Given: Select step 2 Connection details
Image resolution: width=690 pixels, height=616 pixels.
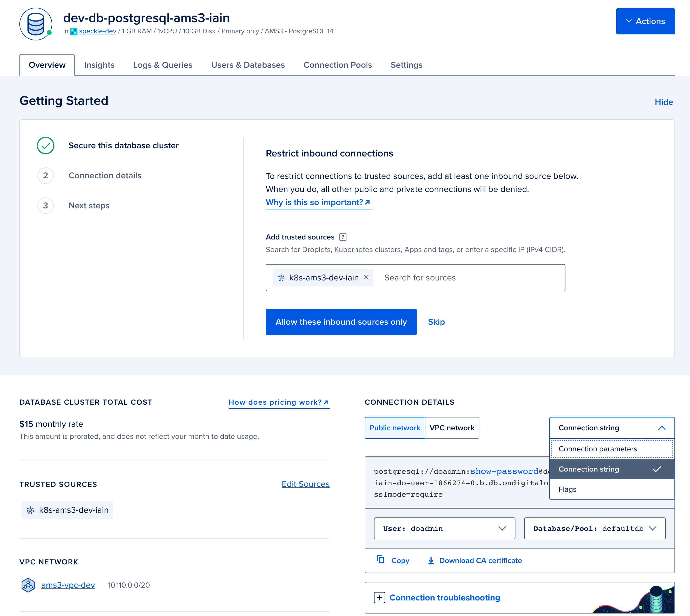Looking at the screenshot, I should coord(105,175).
